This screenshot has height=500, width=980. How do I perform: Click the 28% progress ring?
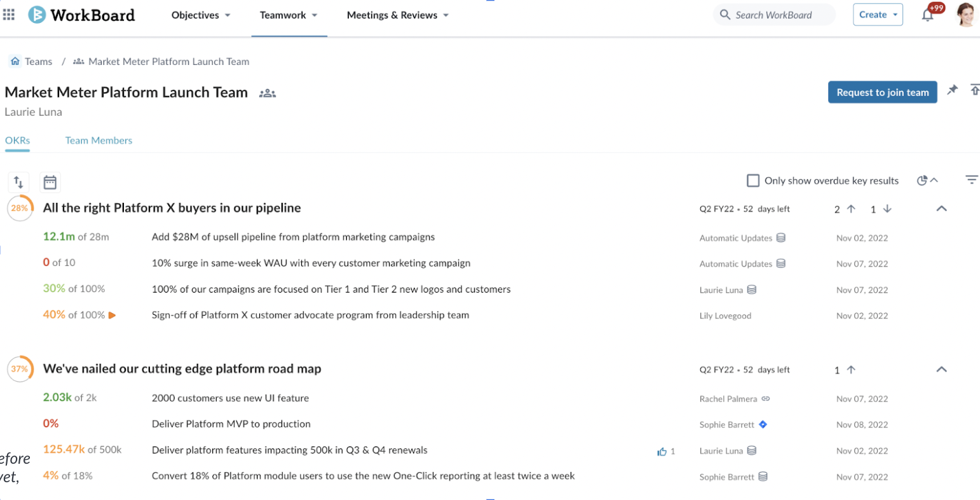pos(20,208)
